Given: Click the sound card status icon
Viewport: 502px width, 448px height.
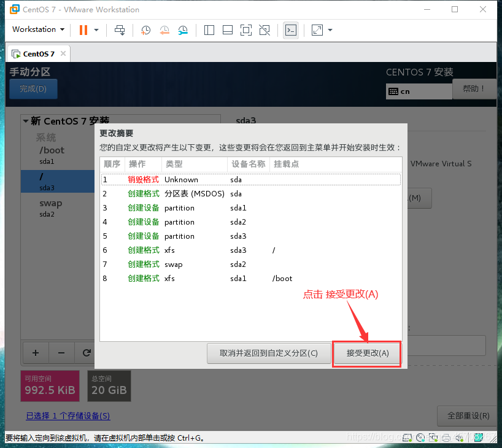Looking at the screenshot, I should [460, 438].
